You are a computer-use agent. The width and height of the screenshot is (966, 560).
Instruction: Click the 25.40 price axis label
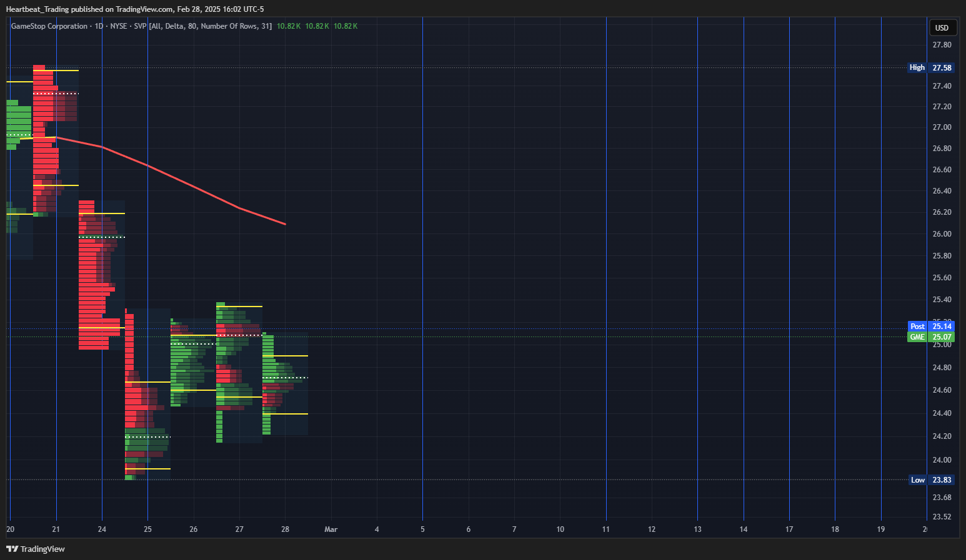[x=942, y=300]
